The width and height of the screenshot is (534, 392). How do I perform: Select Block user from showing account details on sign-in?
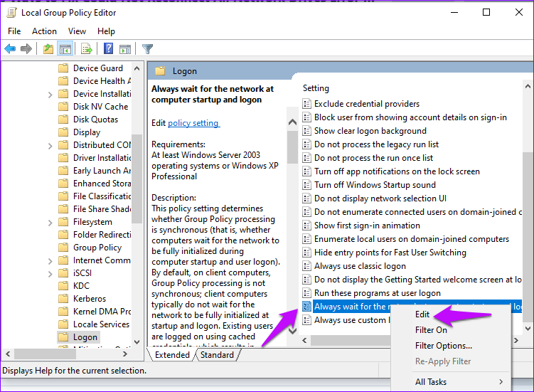[410, 117]
